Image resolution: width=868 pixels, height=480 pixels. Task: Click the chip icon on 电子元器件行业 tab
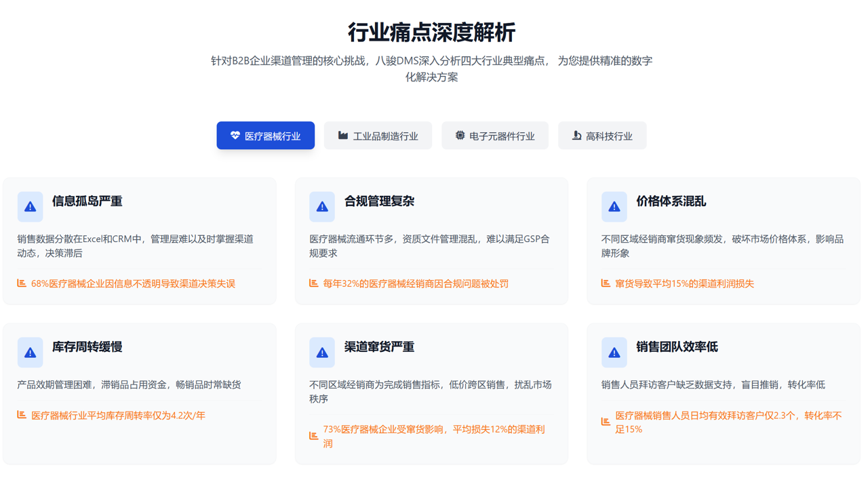click(459, 135)
